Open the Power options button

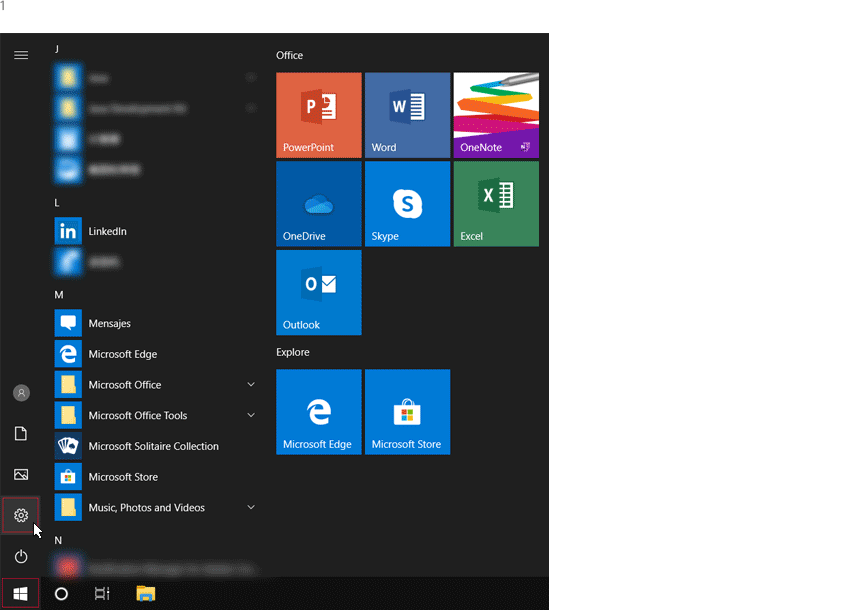pyautogui.click(x=21, y=556)
